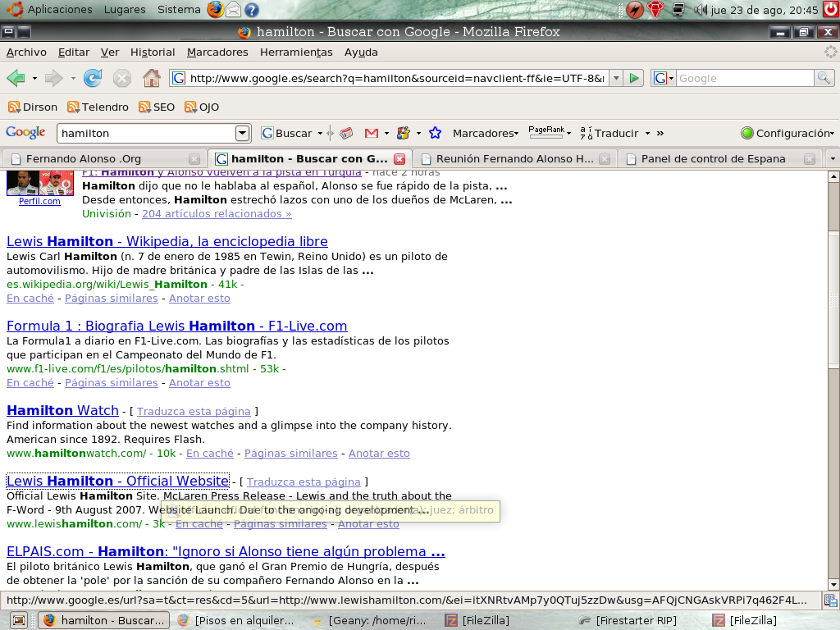Expand Google toolbar search box dropdown
Image resolution: width=840 pixels, height=630 pixels.
tap(242, 133)
